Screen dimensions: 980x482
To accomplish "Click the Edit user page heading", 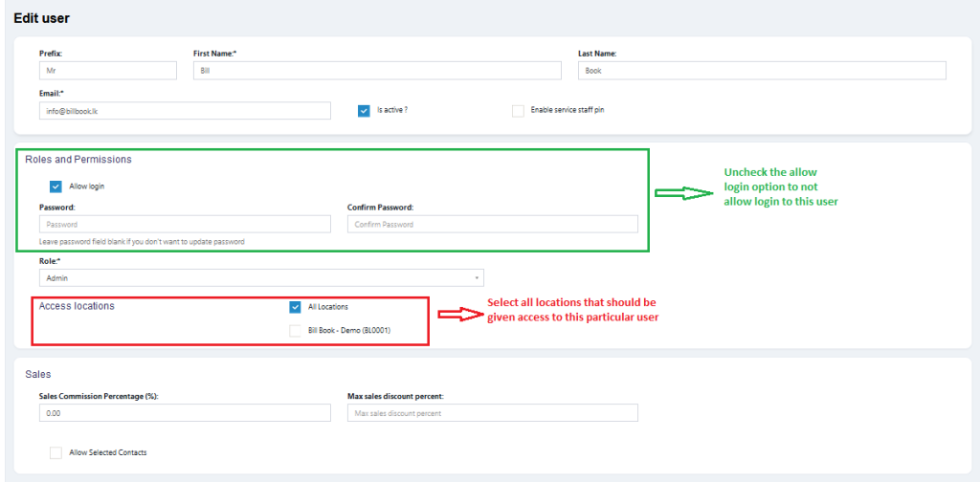I will click(x=41, y=18).
